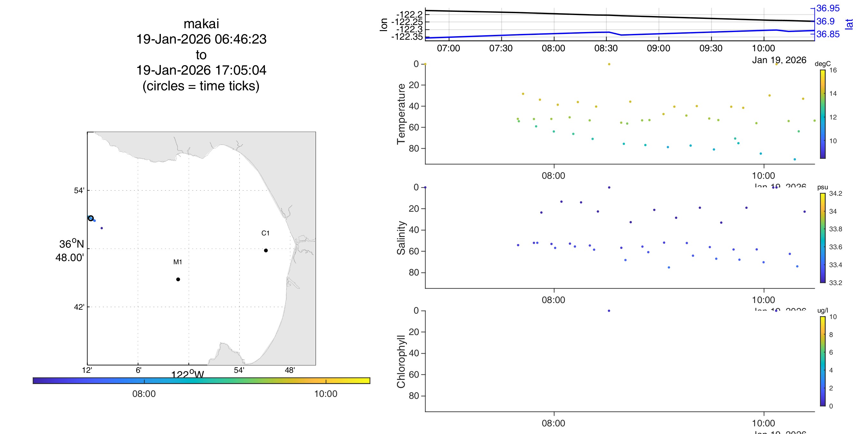The height and width of the screenshot is (434, 868).
Task: Click the temperature colorbar labeled degC
Action: 823,114
